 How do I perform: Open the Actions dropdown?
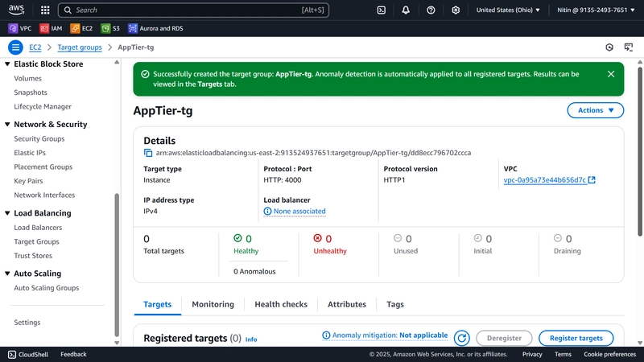point(595,110)
